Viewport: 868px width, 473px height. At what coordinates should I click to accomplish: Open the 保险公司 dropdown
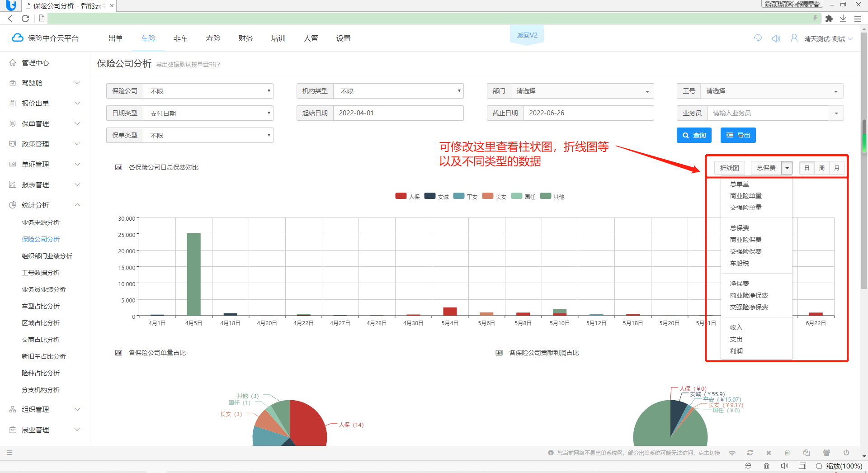208,91
